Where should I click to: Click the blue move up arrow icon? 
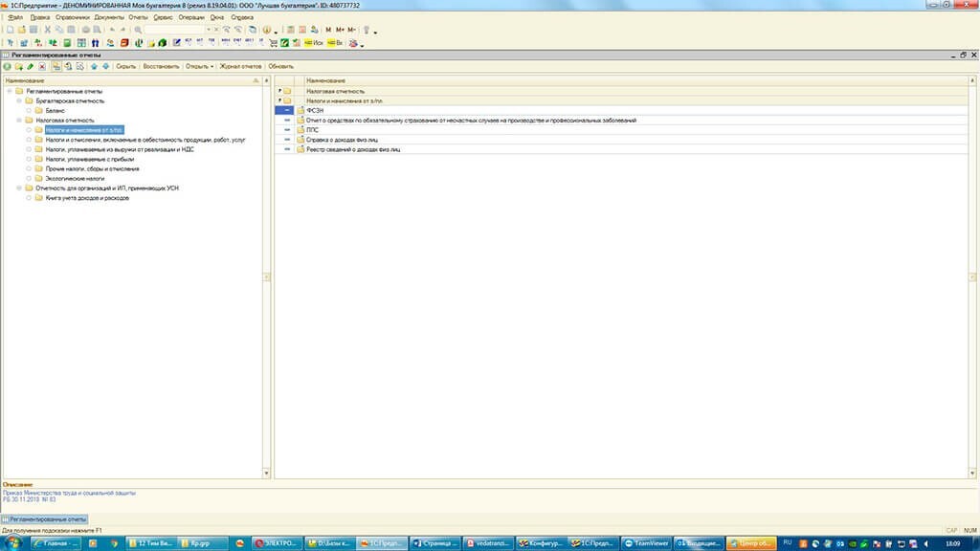(94, 66)
